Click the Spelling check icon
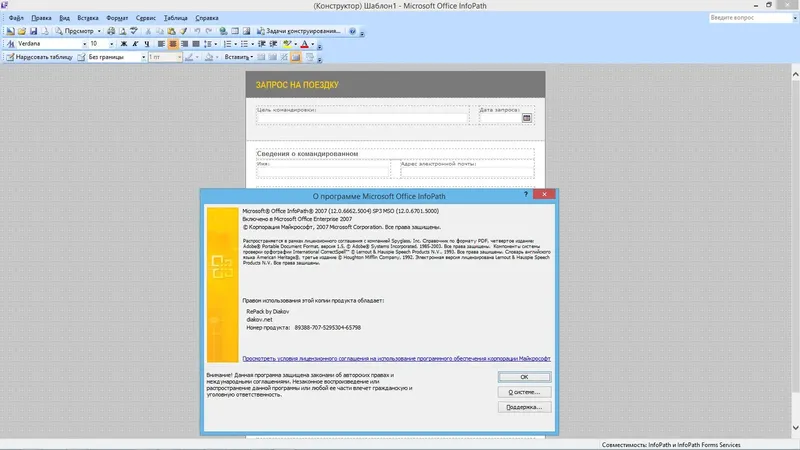Image resolution: width=800 pixels, height=450 pixels. (x=134, y=31)
